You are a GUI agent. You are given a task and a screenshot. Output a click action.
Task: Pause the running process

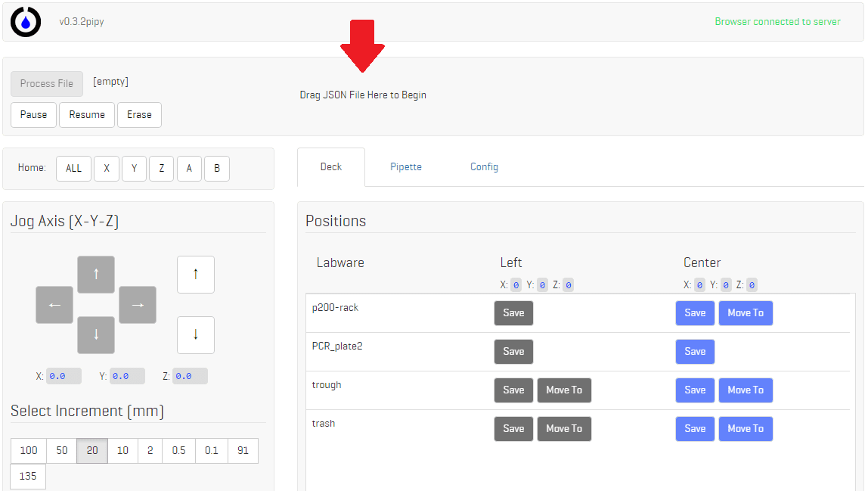(x=33, y=114)
